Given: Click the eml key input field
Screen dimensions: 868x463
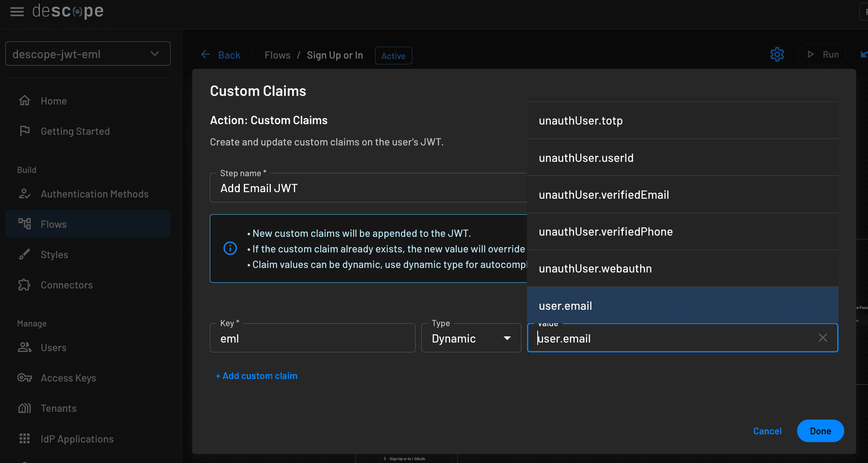Looking at the screenshot, I should pyautogui.click(x=313, y=338).
